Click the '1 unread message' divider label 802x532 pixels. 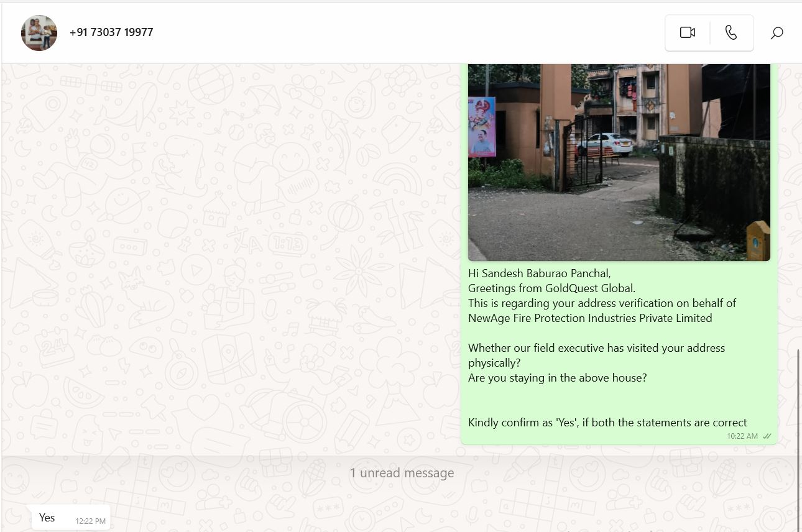402,473
